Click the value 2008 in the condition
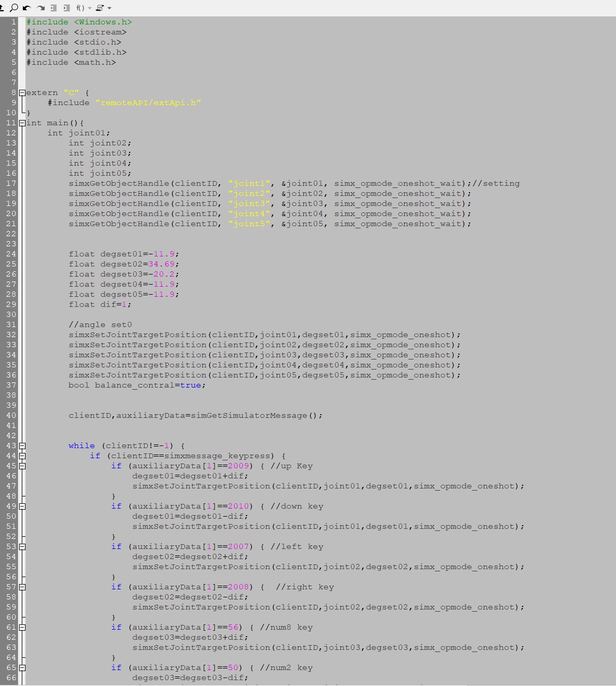The height and width of the screenshot is (686, 616). [238, 587]
